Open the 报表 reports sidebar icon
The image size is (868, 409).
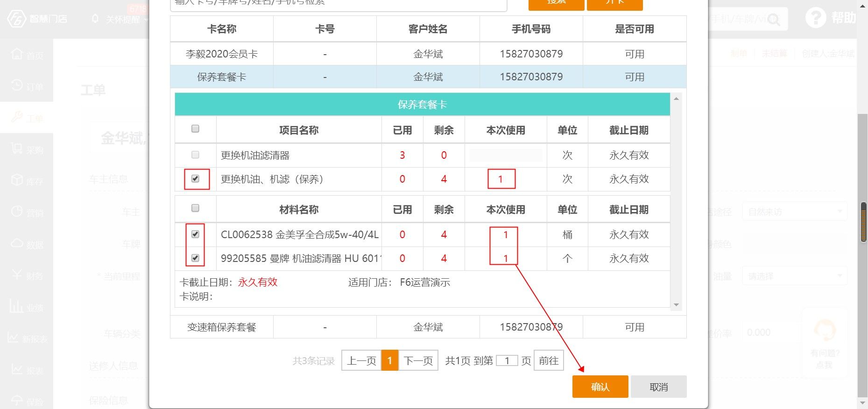17,369
